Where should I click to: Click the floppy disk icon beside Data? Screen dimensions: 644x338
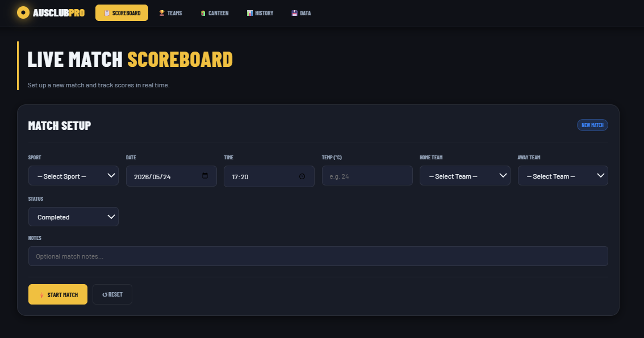(x=295, y=13)
